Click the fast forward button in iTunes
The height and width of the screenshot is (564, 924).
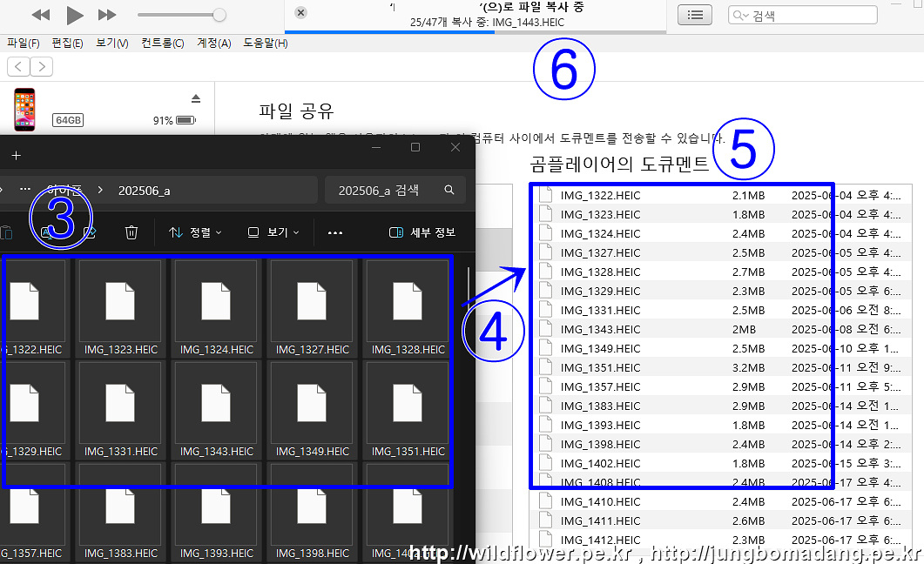point(106,15)
